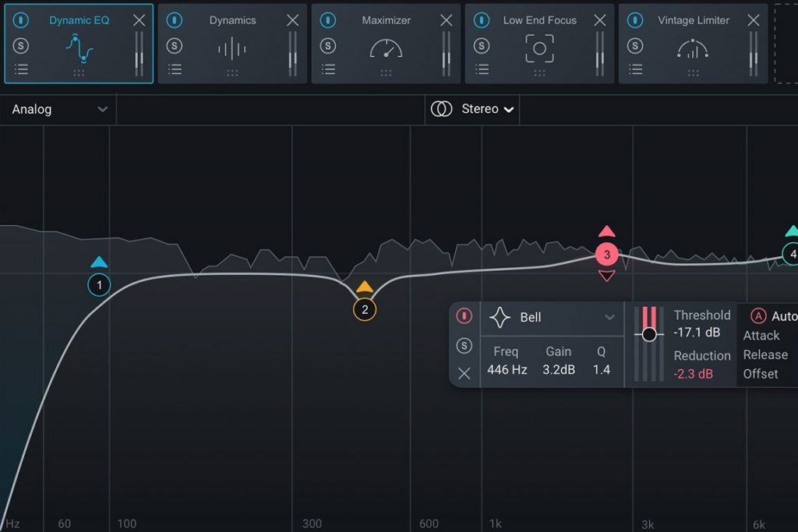Grab the Dynamics module reorder handle
798x532 pixels.
click(x=232, y=73)
